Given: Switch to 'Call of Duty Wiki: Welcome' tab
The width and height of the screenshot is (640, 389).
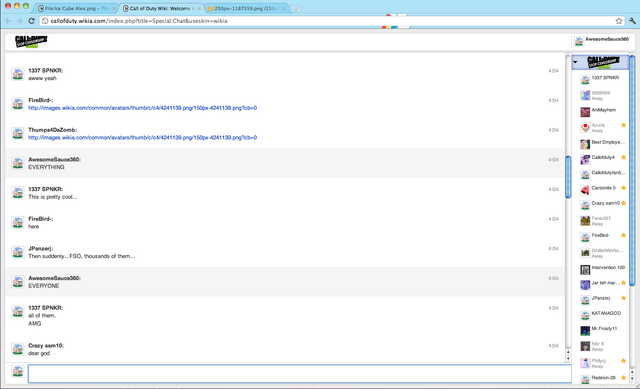Looking at the screenshot, I should pyautogui.click(x=160, y=8).
